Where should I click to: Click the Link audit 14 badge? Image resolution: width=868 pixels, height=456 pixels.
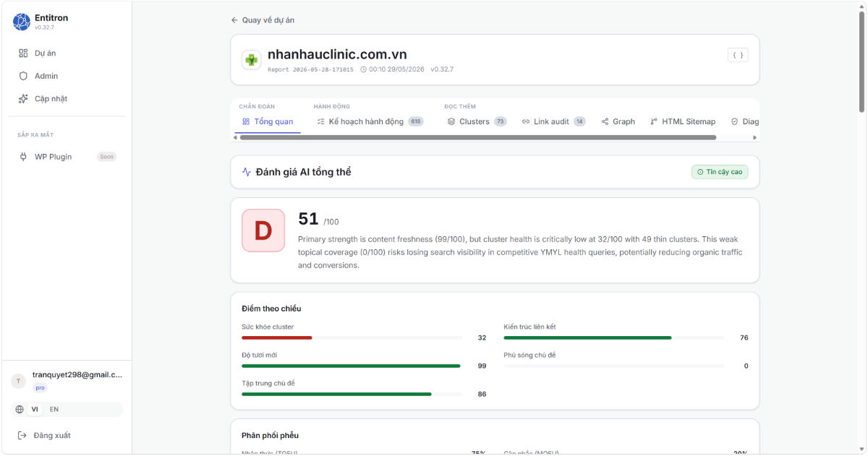(x=579, y=121)
